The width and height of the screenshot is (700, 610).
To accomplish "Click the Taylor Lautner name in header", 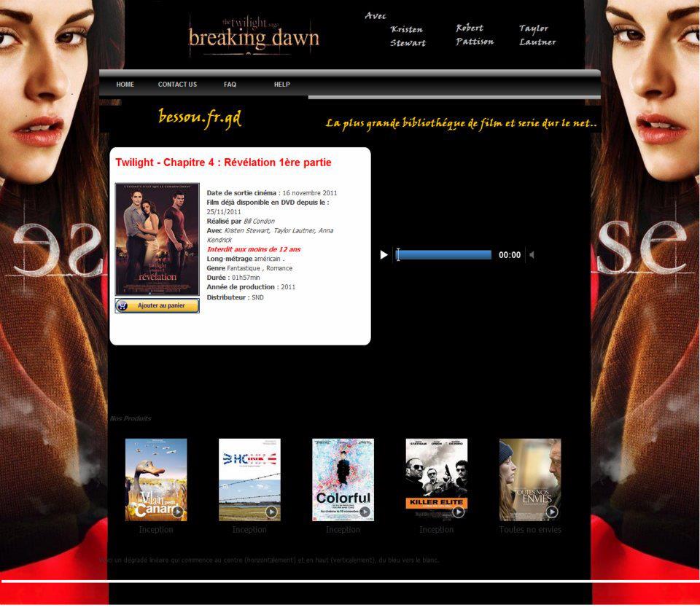I will point(537,35).
